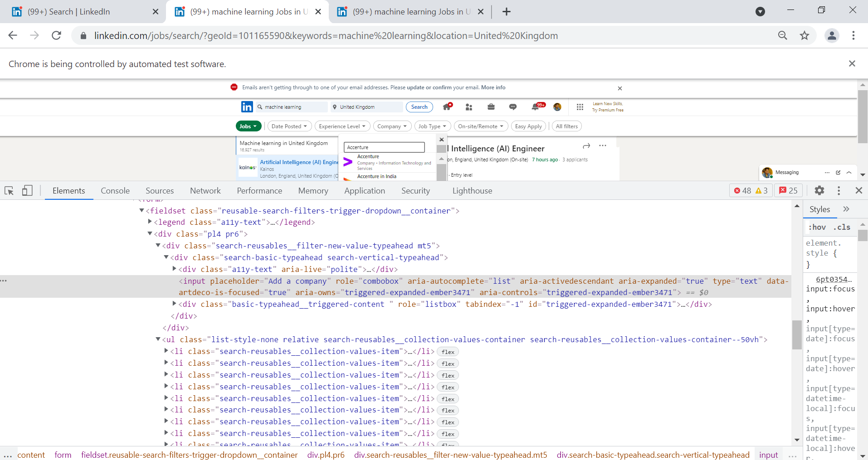Open Chrome profile icon

[832, 35]
